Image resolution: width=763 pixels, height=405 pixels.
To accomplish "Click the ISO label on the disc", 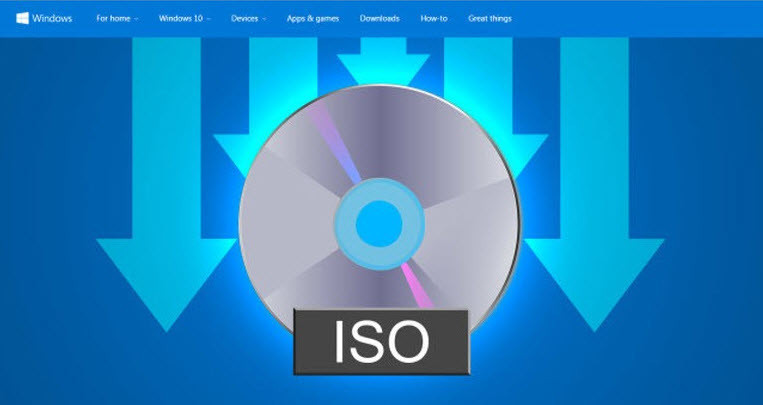I will 381,339.
